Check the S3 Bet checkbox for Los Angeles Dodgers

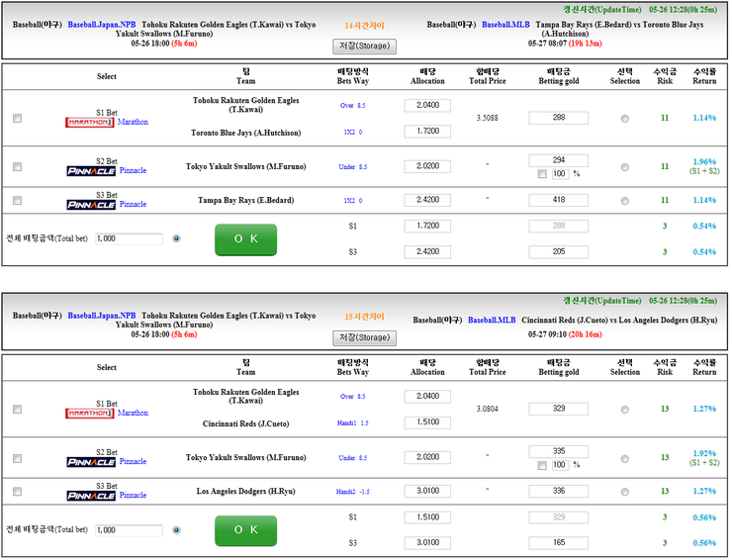[x=17, y=492]
